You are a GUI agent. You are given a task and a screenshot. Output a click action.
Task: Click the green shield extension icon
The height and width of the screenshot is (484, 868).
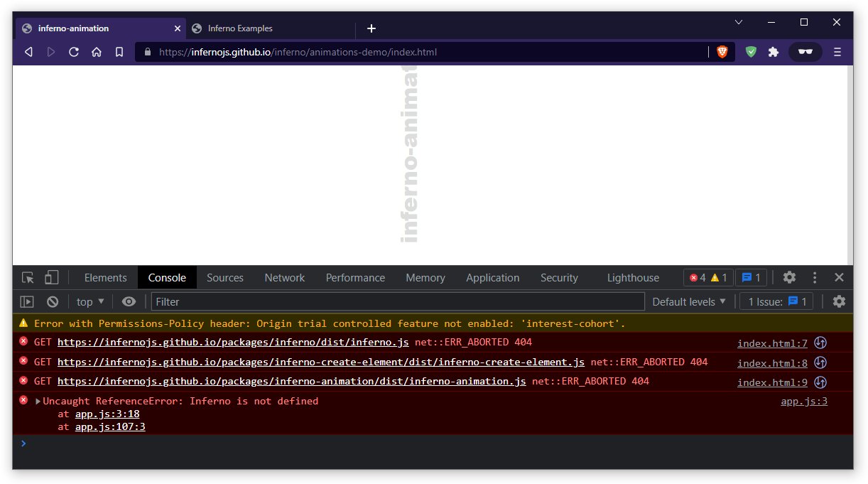pyautogui.click(x=751, y=52)
